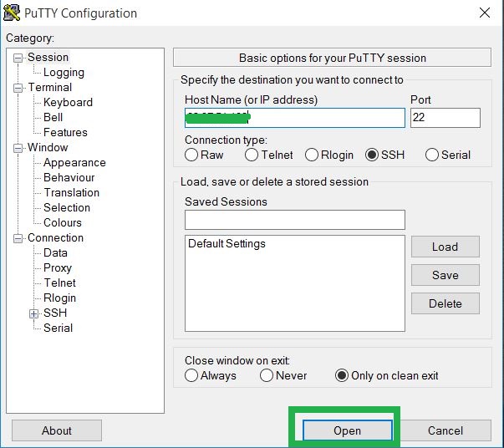Image resolution: width=504 pixels, height=448 pixels.
Task: Set close window on exit to Always
Action: click(191, 375)
